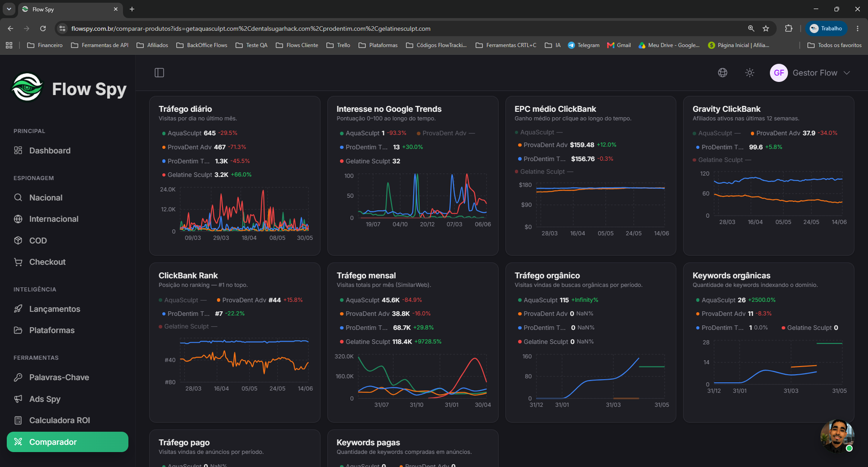Click the ProvaDent Adv #44 rank value
Screen dimensions: 868x467
click(275, 300)
